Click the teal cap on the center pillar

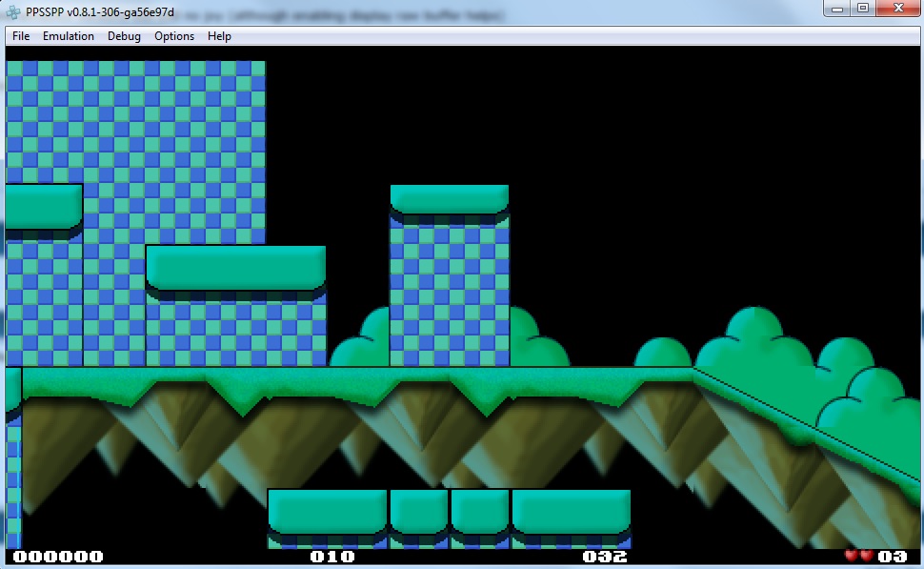[449, 199]
